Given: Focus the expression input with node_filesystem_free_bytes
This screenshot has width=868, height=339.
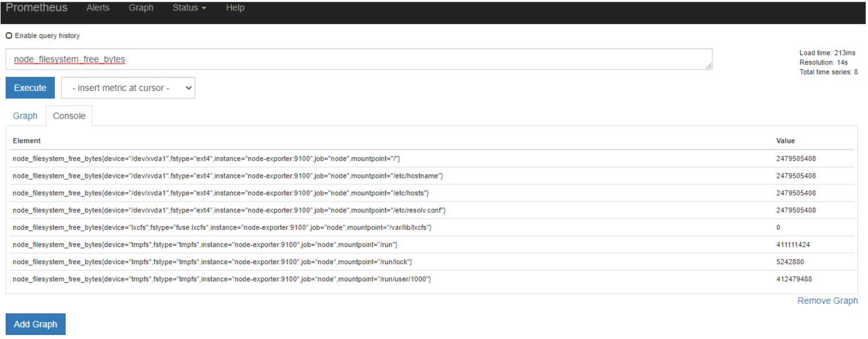Looking at the screenshot, I should click(x=359, y=59).
